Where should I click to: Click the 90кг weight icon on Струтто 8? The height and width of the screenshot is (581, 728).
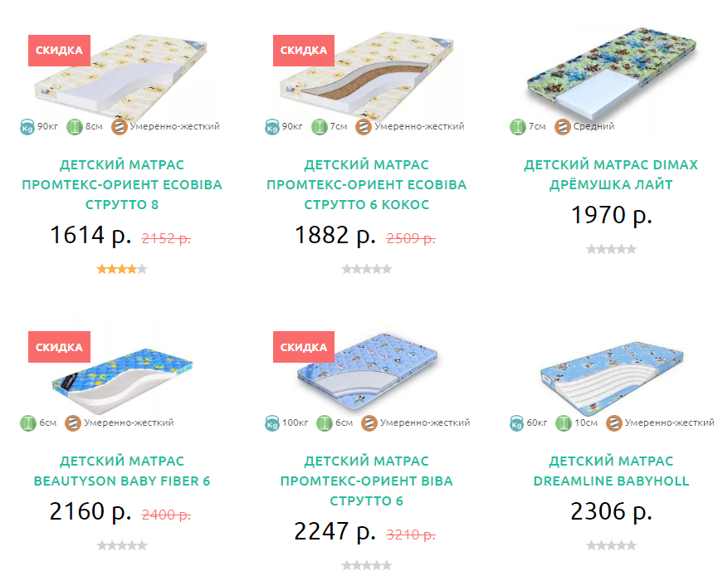click(x=27, y=127)
